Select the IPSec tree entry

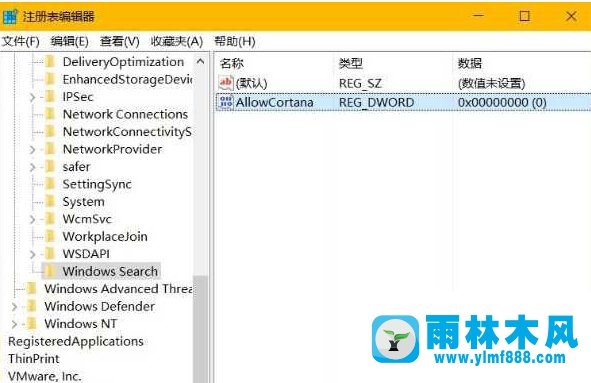pos(78,97)
